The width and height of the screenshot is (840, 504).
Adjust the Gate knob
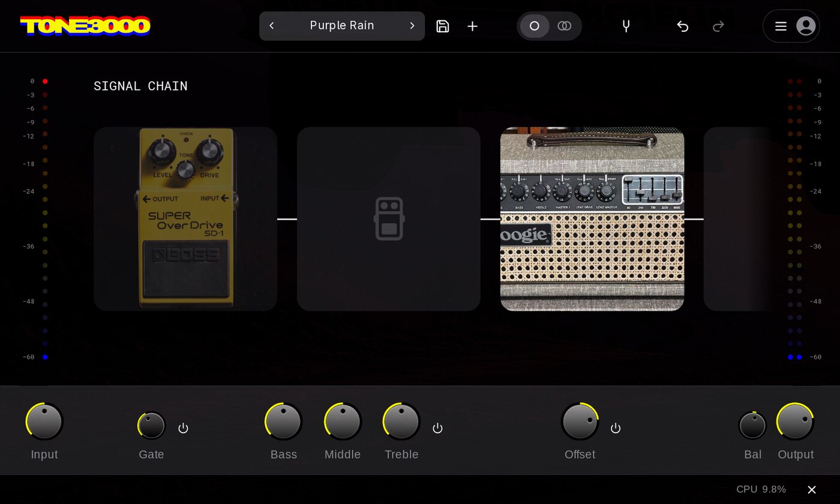click(152, 426)
